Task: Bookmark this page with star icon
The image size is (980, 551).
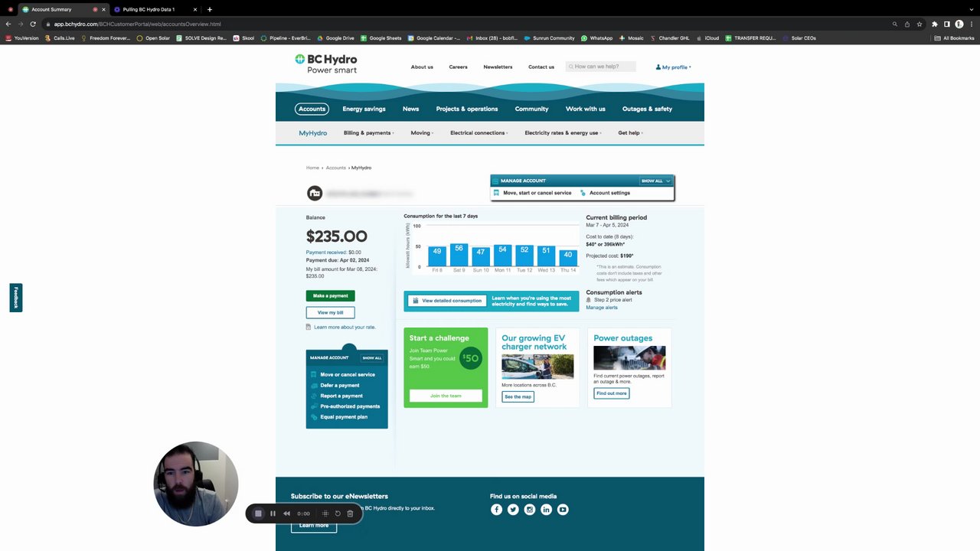Action: pyautogui.click(x=920, y=24)
